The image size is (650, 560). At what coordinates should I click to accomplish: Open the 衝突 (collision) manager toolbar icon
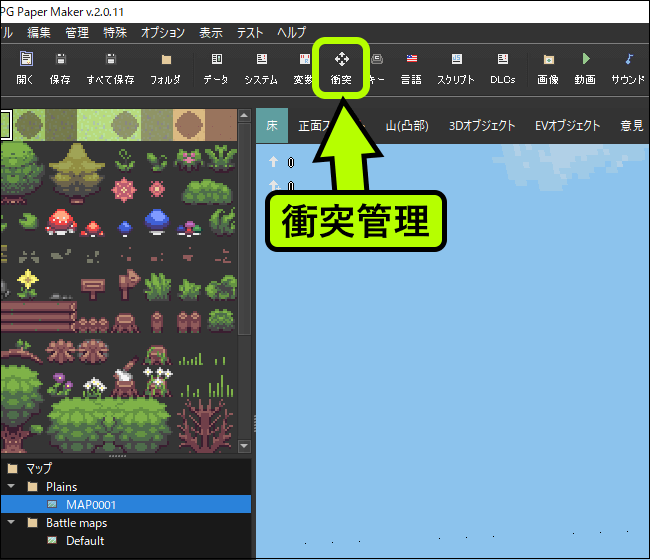(x=341, y=68)
